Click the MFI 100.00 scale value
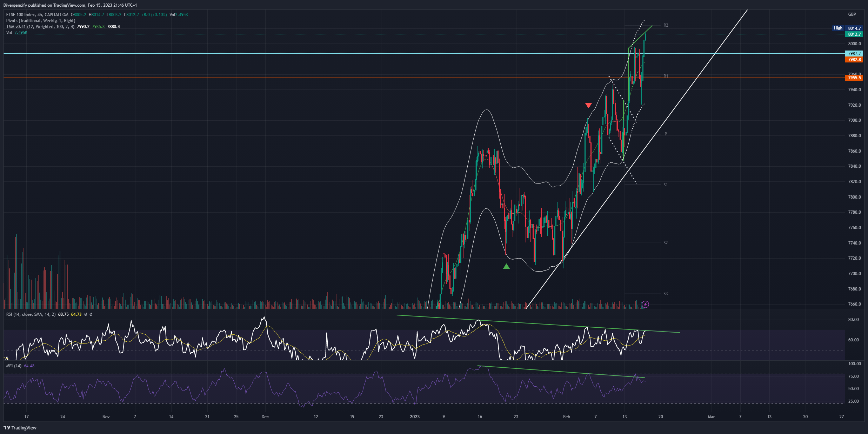Screen dimensions: 868x434 pyautogui.click(x=854, y=364)
